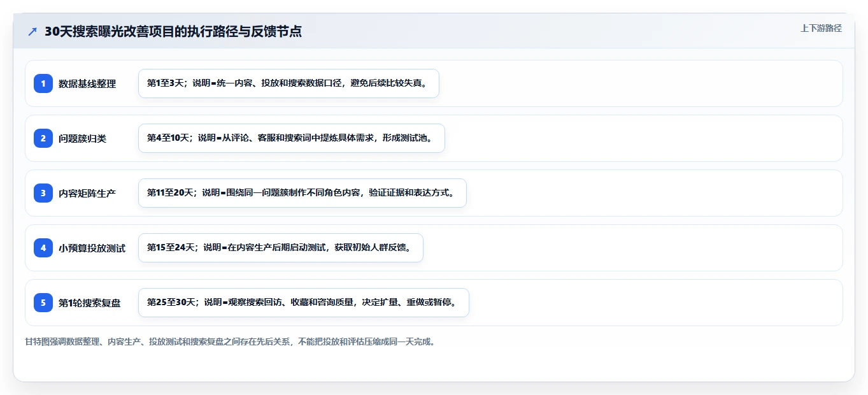Screen dimensions: 868x395
Task: Select the 问题簇归类 step label
Action: [83, 138]
